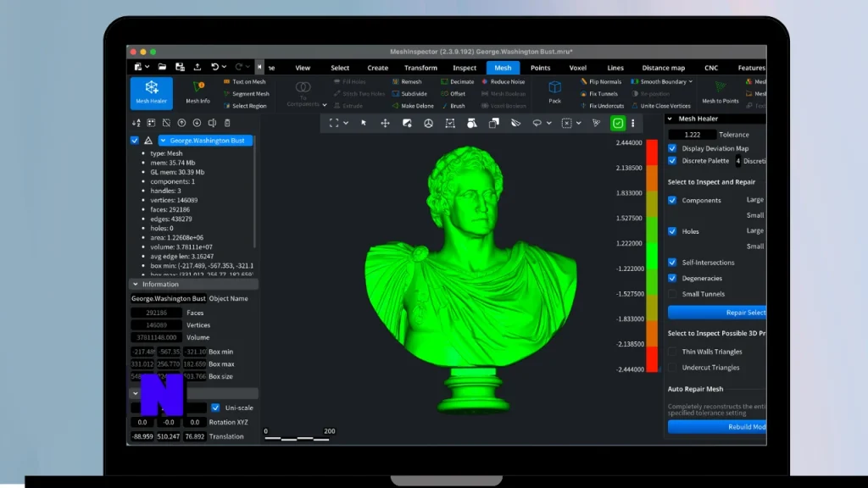Collapse the Mesh Healer panel
Image resolution: width=868 pixels, height=488 pixels.
670,119
